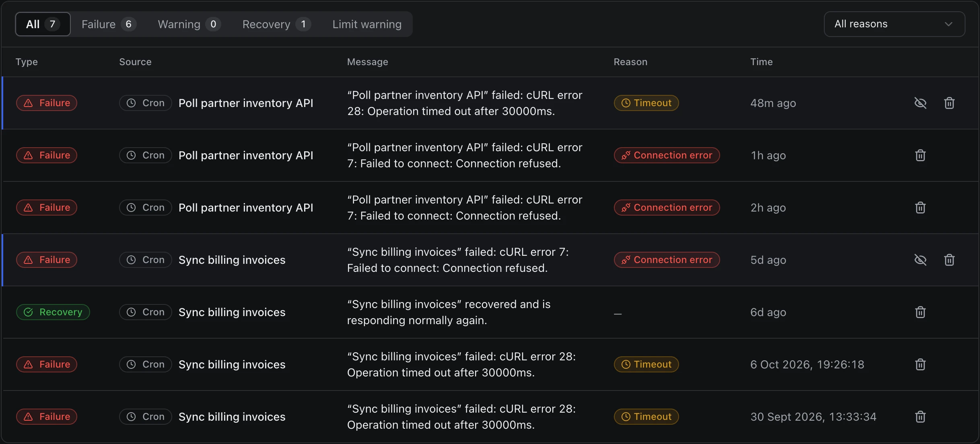Click "Sync billing invoices" in the 6 Oct 2026 row
This screenshot has height=444, width=980.
tap(232, 365)
